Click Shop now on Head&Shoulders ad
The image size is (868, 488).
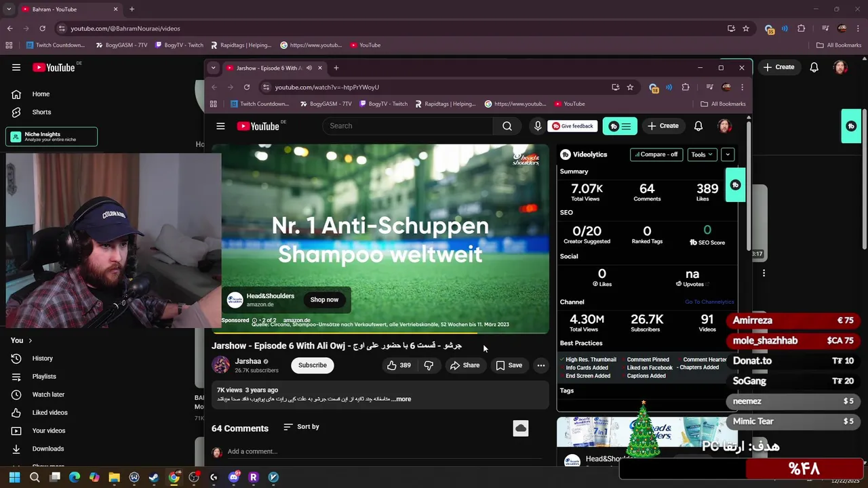click(x=324, y=300)
